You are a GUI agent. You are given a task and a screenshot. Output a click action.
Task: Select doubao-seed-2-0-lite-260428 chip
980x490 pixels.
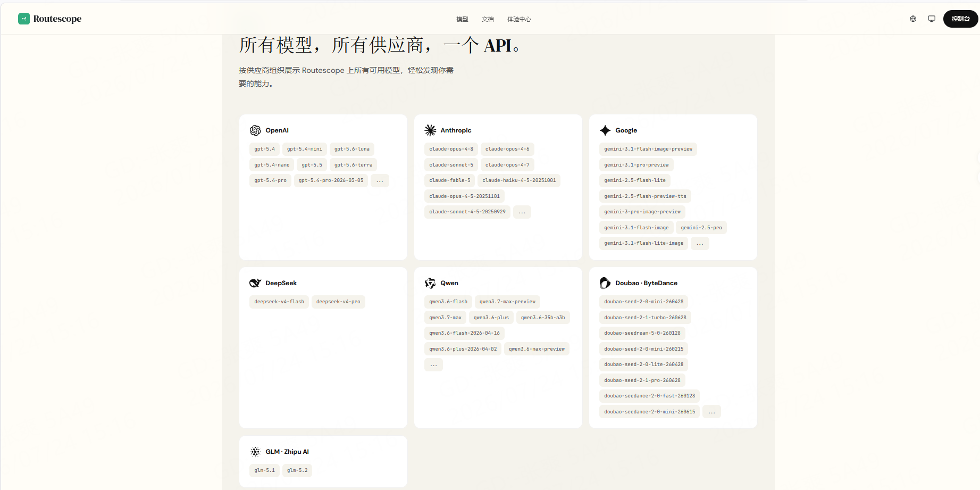click(x=643, y=364)
